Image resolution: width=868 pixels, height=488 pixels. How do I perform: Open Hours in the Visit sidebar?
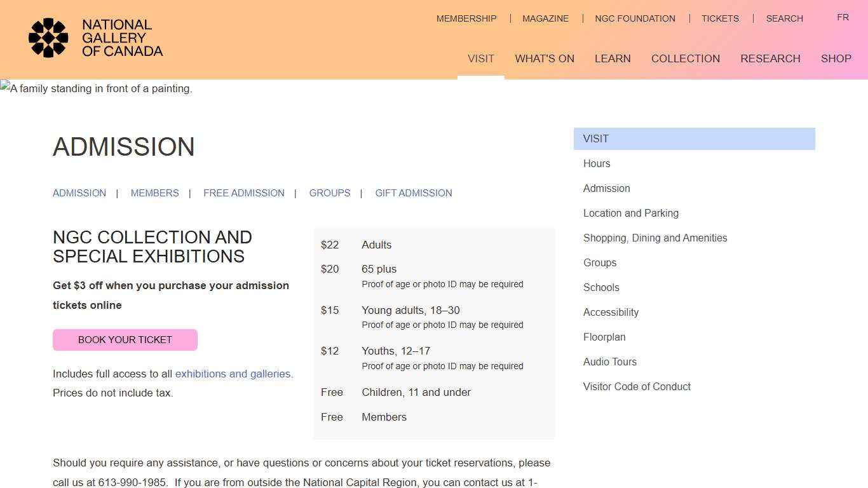click(x=597, y=163)
